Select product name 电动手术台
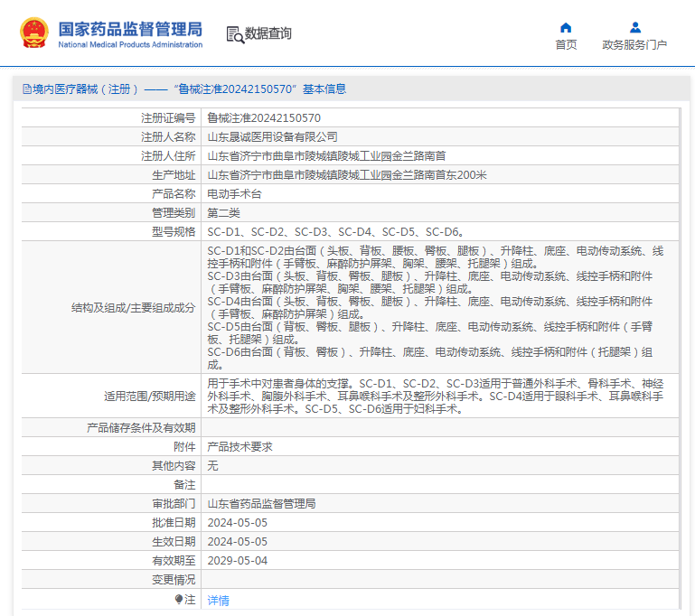Image resolution: width=695 pixels, height=616 pixels. point(234,194)
